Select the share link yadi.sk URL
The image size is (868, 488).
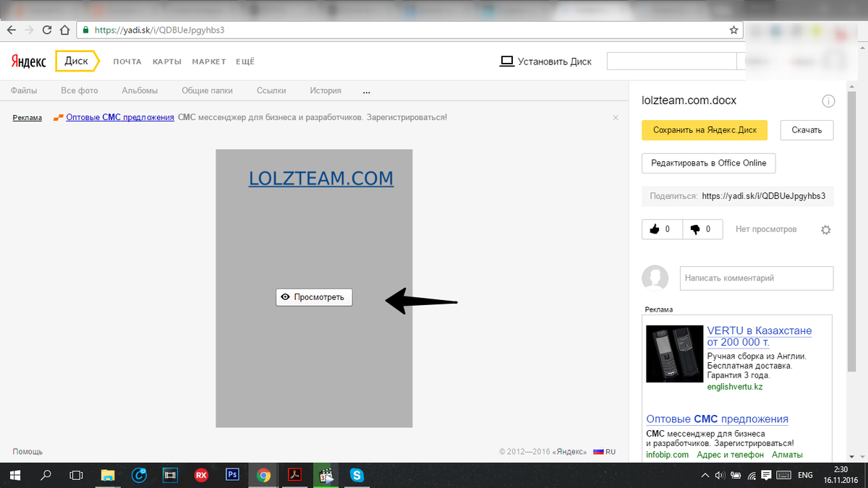point(764,196)
